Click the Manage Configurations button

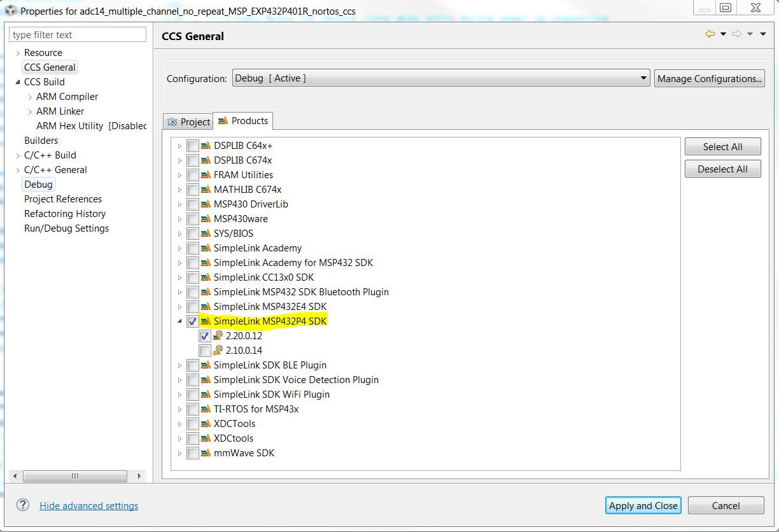(710, 78)
